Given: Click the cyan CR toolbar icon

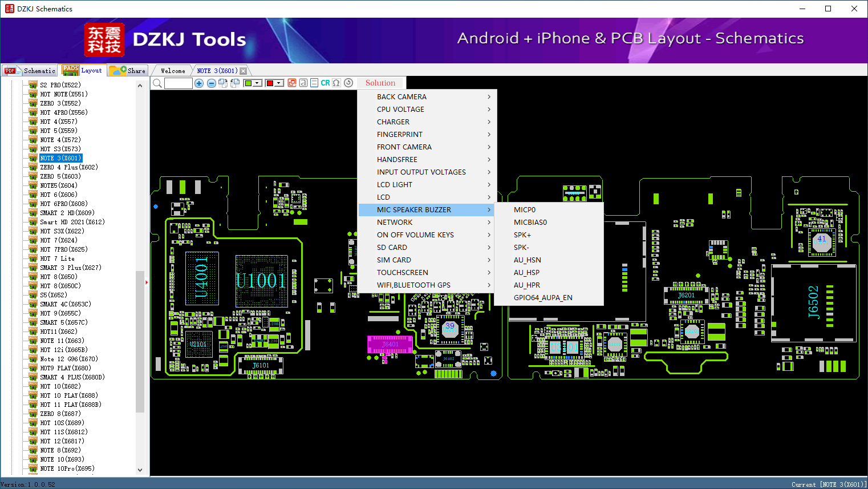Looking at the screenshot, I should pos(325,83).
